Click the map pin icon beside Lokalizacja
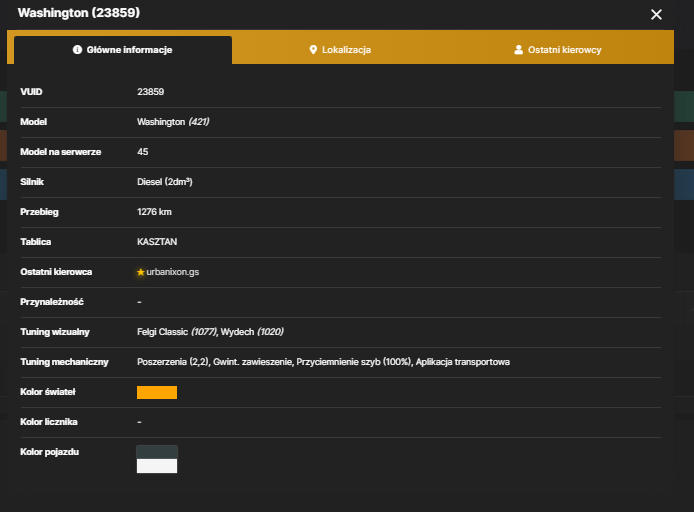 tap(313, 50)
